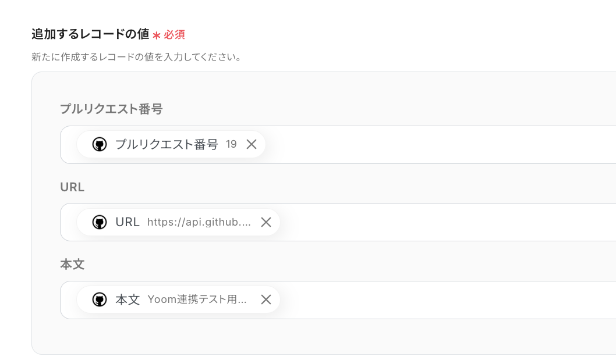Delete the 本文 chip using its X
Image resolution: width=616 pixels, height=364 pixels.
(266, 300)
